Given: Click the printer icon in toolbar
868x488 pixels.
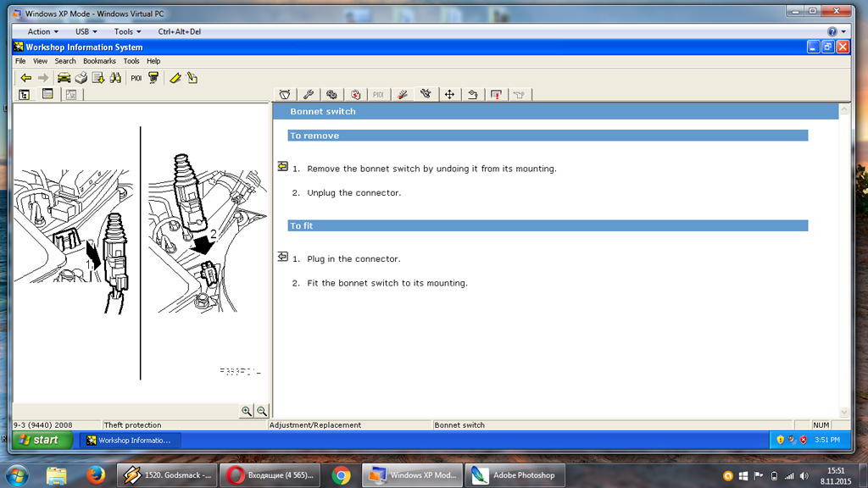Looking at the screenshot, I should (81, 78).
